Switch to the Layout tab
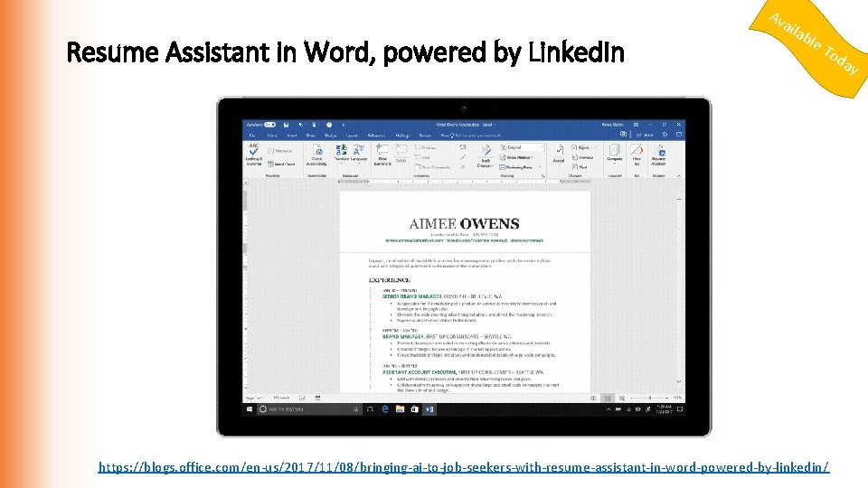This screenshot has height=488, width=868. coord(352,136)
